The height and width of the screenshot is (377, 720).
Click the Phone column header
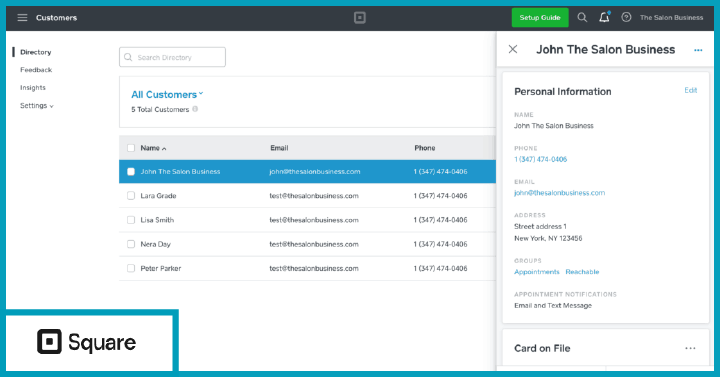click(x=425, y=148)
